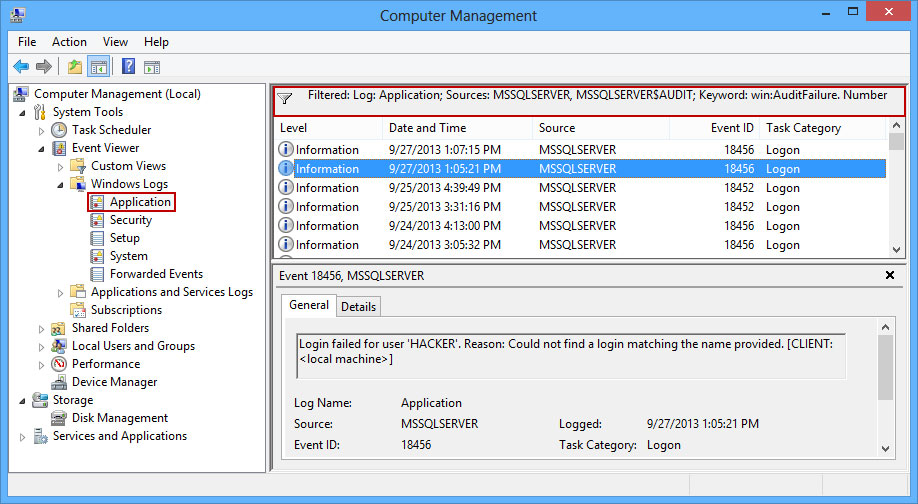Open the File menu
Image resolution: width=918 pixels, height=504 pixels.
(x=27, y=42)
